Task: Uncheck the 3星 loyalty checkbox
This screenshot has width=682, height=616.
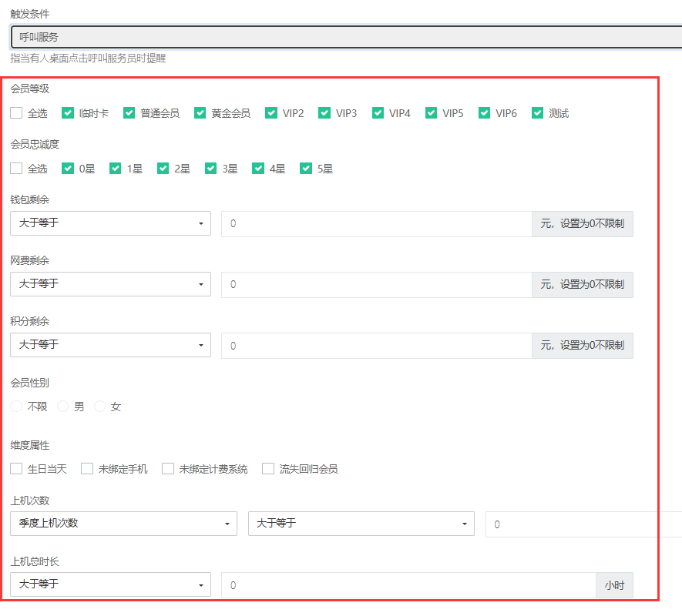Action: tap(211, 168)
